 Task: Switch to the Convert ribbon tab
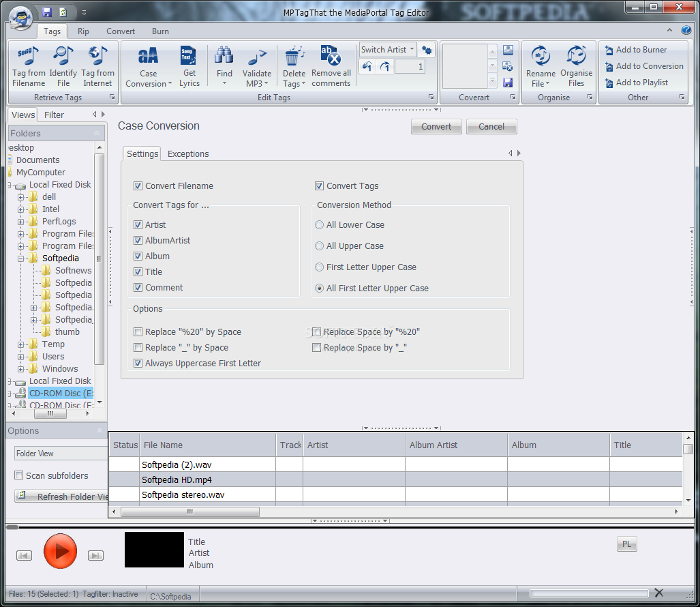[121, 31]
